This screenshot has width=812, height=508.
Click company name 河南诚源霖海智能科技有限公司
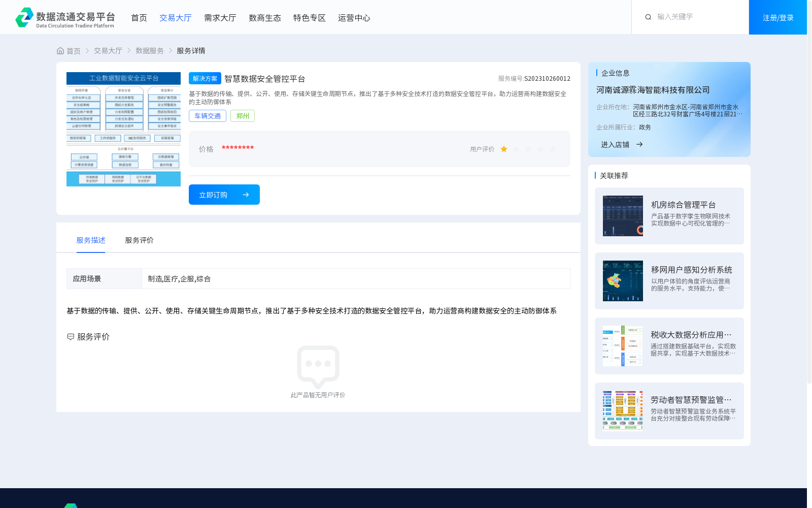point(653,90)
